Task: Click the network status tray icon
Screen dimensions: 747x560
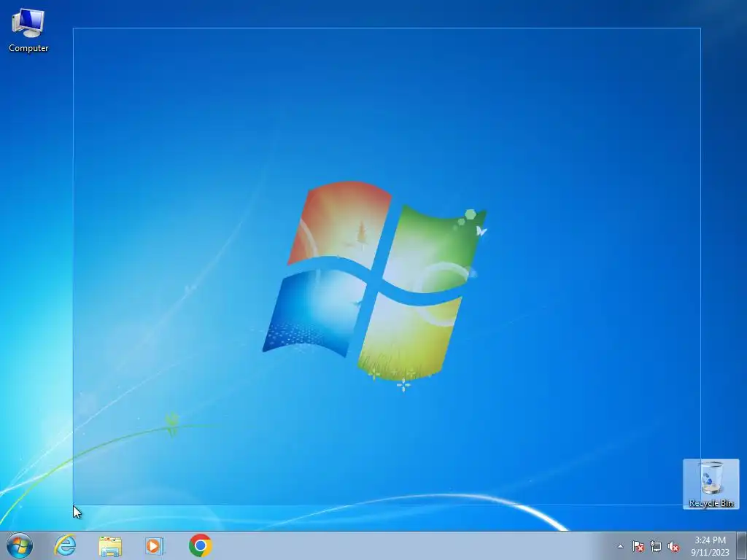Action: 656,546
